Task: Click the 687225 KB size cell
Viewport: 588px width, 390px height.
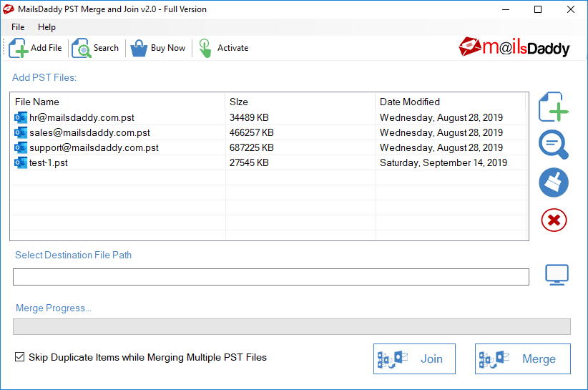Action: pos(252,147)
